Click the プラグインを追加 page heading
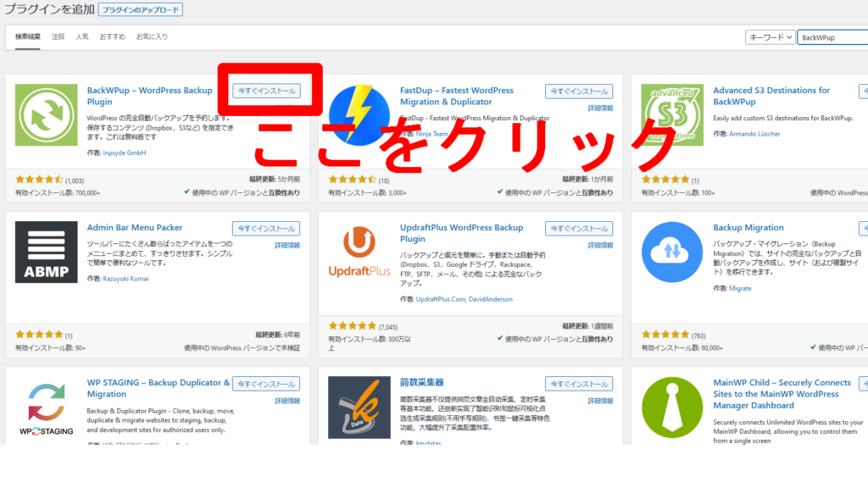The height and width of the screenshot is (488, 868). pos(49,9)
